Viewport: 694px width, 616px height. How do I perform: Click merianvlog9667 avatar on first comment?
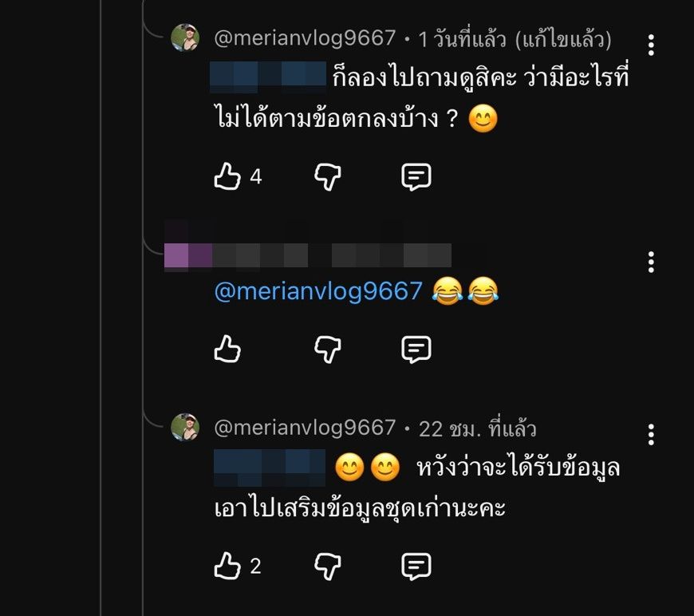pyautogui.click(x=185, y=38)
